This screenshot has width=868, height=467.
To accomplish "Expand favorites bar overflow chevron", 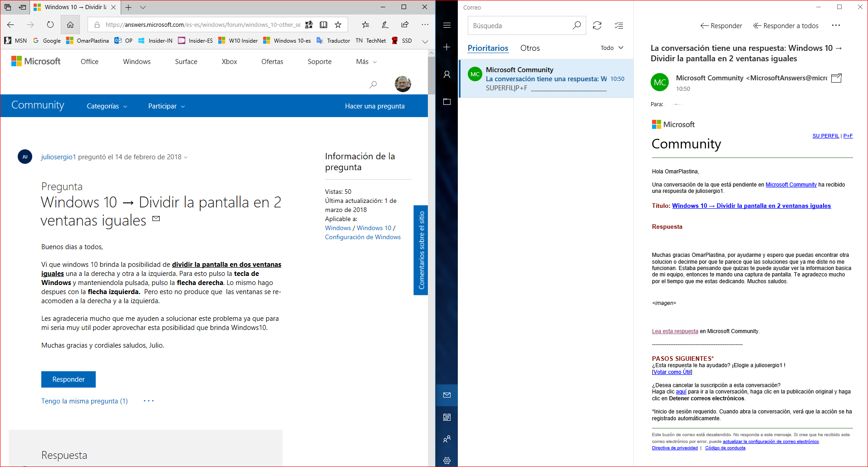I will click(425, 41).
